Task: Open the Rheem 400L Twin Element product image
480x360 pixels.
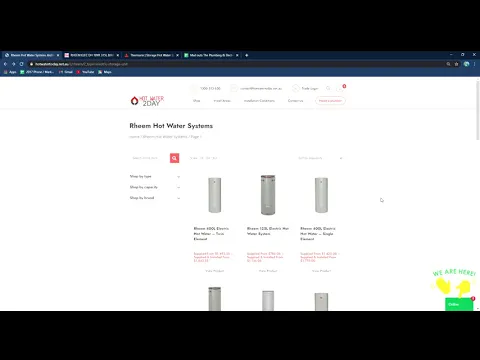Action: pyautogui.click(x=215, y=195)
